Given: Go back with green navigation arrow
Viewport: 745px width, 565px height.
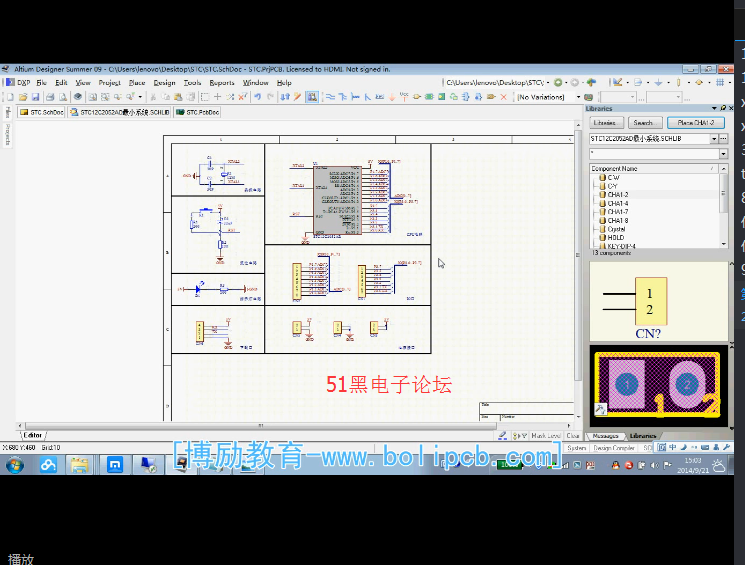Looking at the screenshot, I should tap(558, 83).
